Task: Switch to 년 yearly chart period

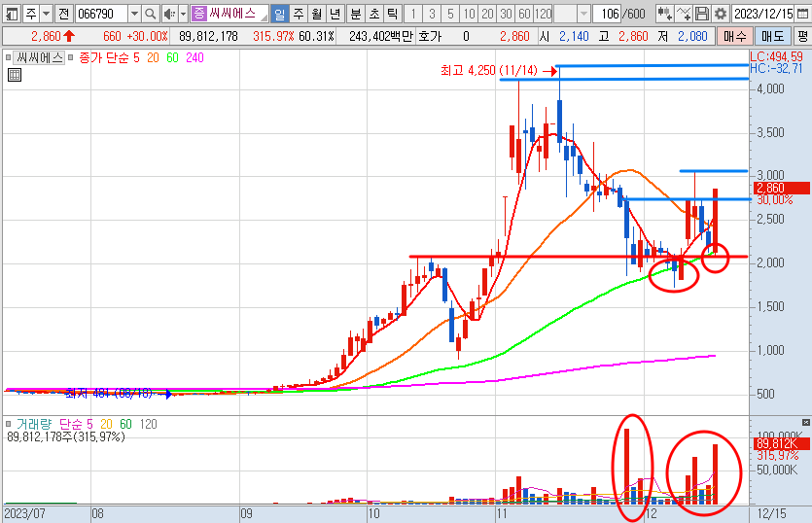Action: (335, 14)
